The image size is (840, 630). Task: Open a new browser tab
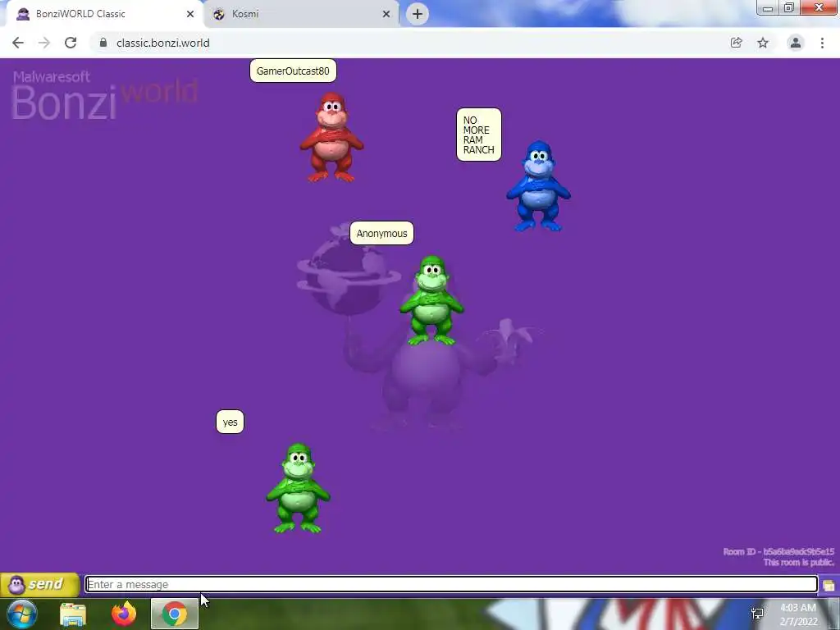418,14
